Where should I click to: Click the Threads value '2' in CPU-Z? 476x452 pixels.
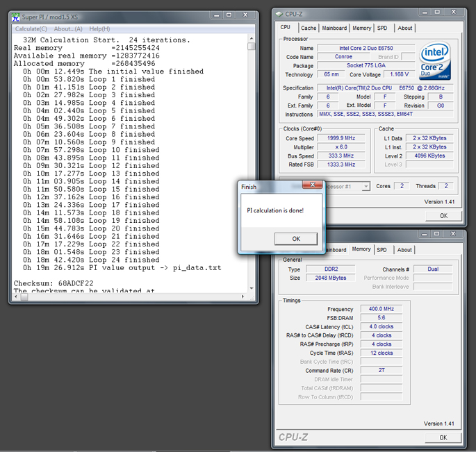pos(446,186)
